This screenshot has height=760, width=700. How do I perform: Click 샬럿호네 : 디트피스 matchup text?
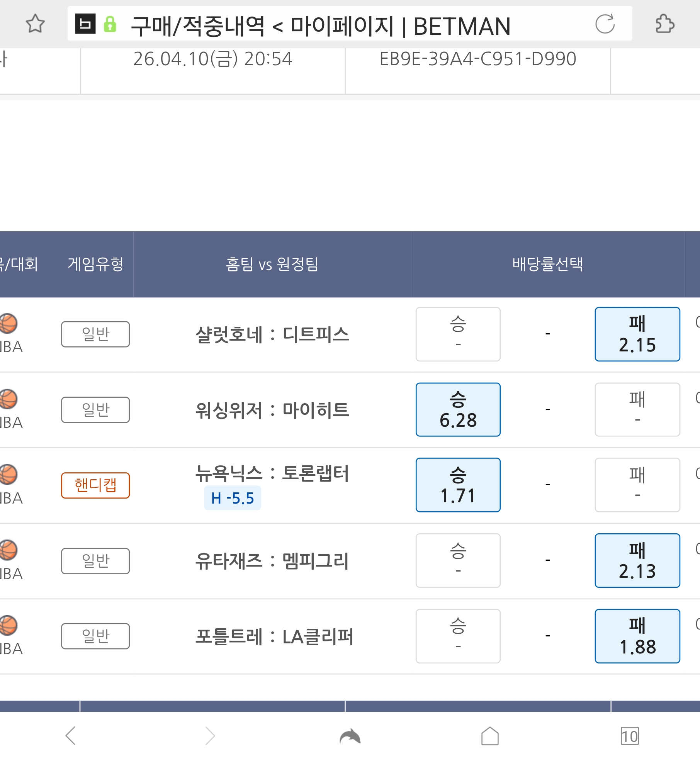(272, 334)
